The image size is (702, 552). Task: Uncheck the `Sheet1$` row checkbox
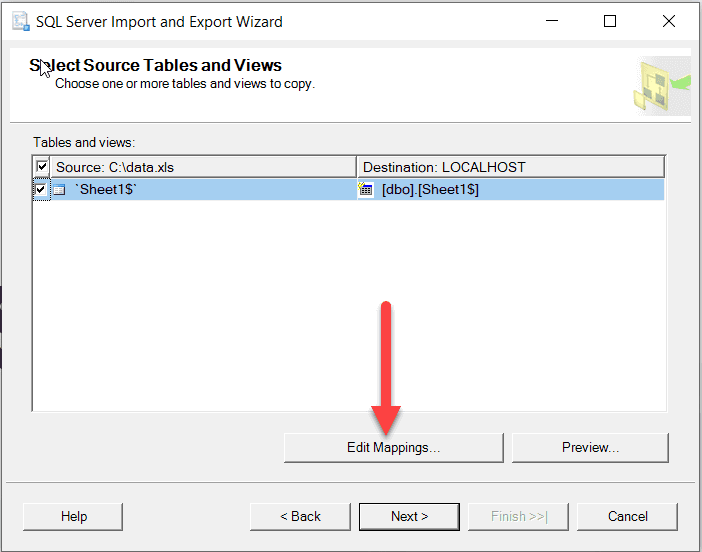[41, 190]
